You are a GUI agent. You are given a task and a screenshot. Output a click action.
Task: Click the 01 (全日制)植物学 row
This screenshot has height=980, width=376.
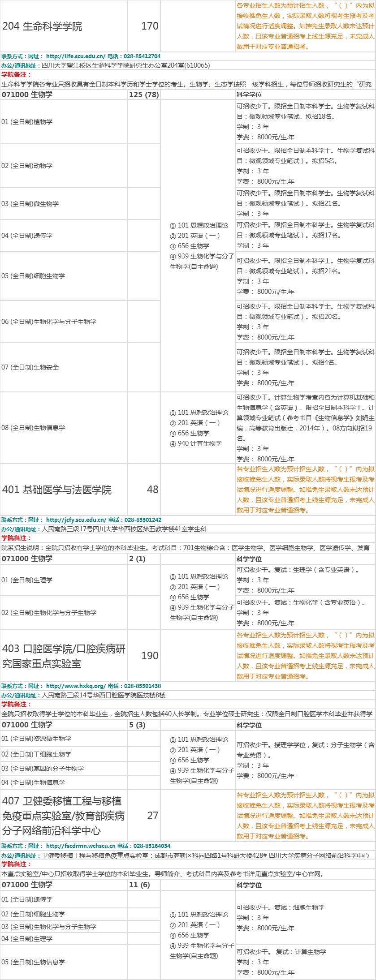point(27,122)
